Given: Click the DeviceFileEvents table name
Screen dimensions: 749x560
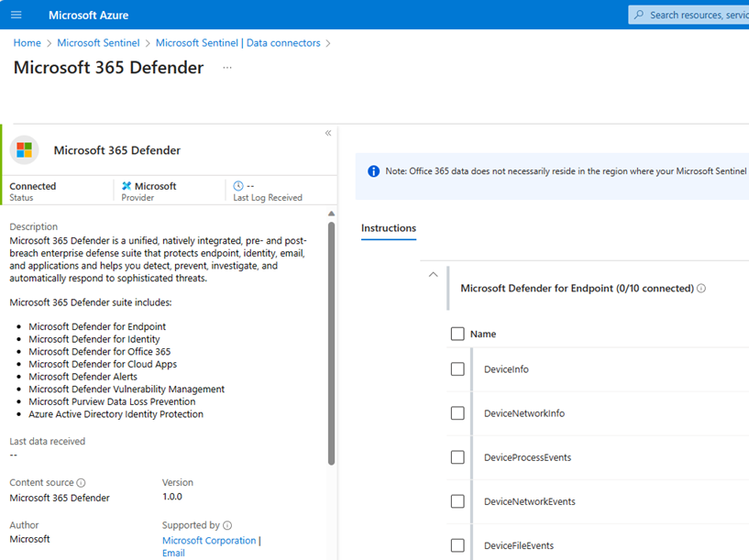Looking at the screenshot, I should 519,545.
